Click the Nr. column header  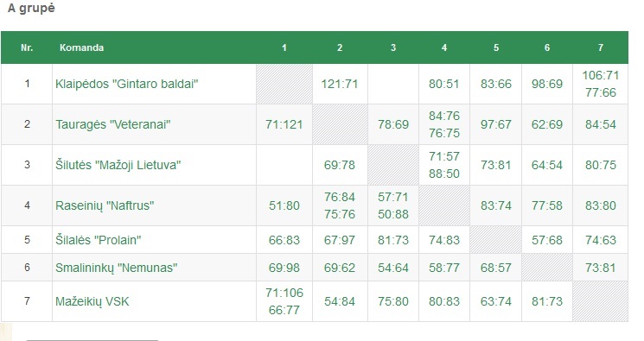coord(27,47)
